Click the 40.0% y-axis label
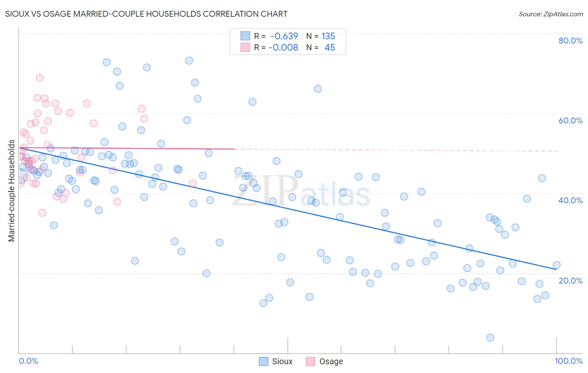 [x=570, y=200]
